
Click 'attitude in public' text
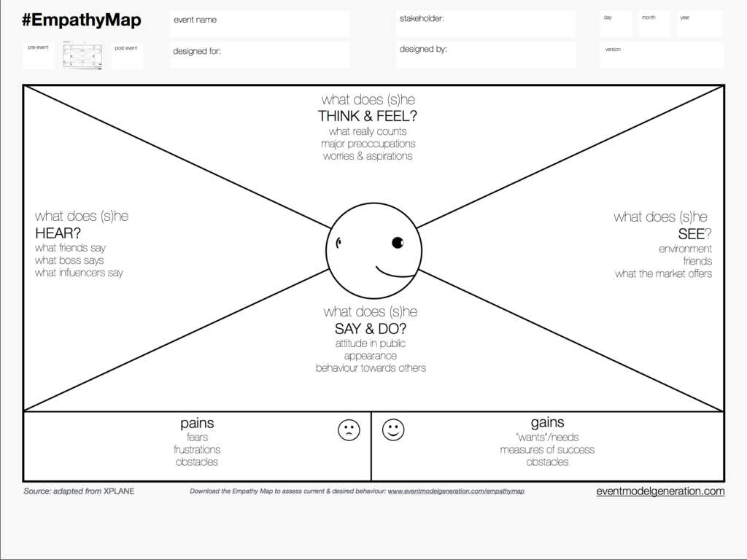coord(370,343)
